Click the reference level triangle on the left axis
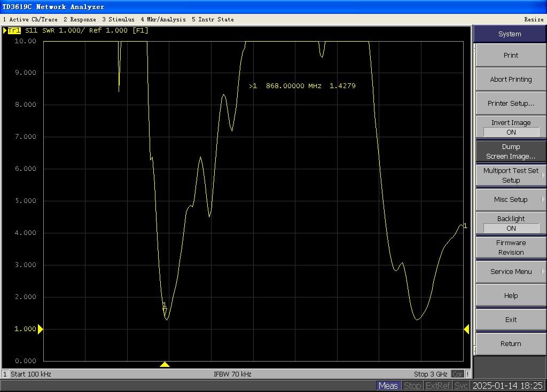547x392 pixels. point(41,329)
